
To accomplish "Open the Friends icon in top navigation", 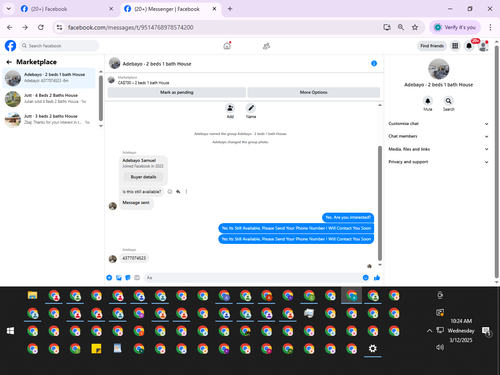I will (x=266, y=46).
